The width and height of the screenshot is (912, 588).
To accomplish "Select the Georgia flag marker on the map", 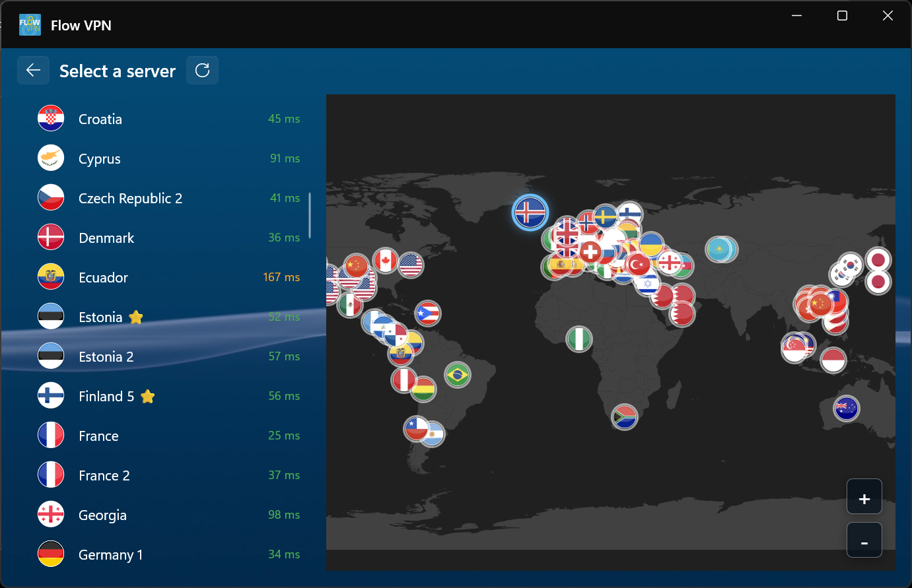I will (669, 262).
